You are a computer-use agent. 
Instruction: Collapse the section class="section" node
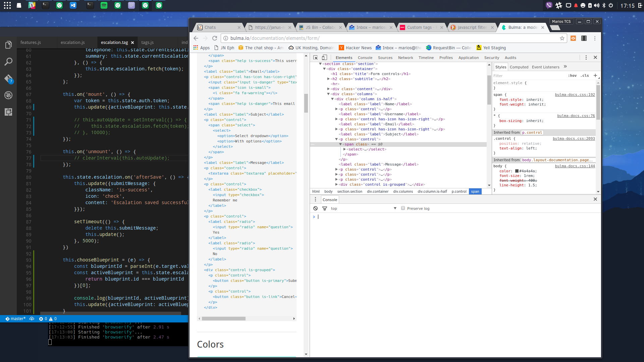[320, 64]
